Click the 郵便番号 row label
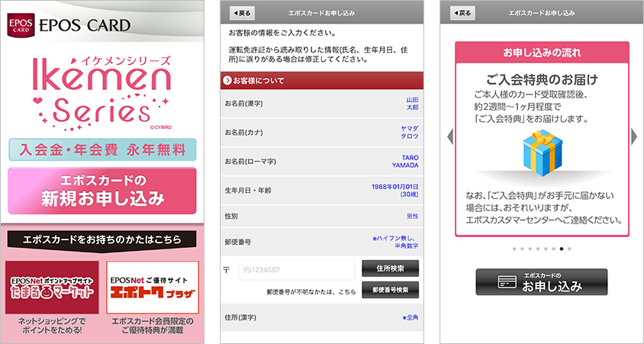Viewport: 644px width, 344px height. pos(238,243)
